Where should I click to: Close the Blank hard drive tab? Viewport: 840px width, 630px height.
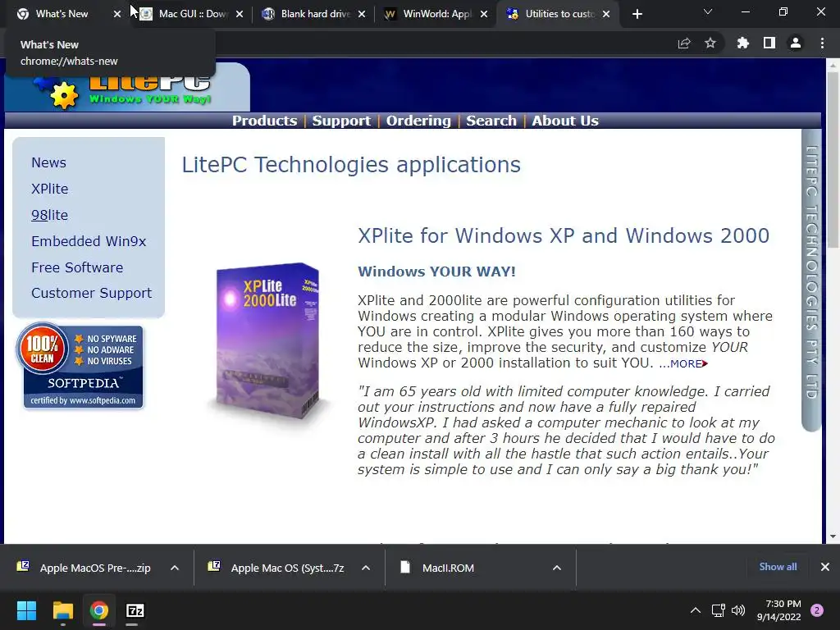point(362,14)
